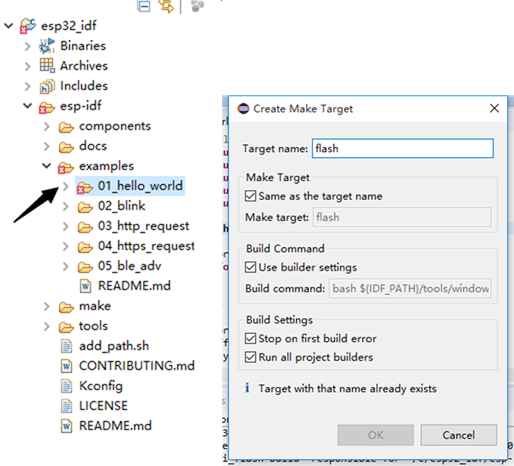The width and height of the screenshot is (514, 466).
Task: Click the esp32_idf project icon
Action: coord(28,26)
